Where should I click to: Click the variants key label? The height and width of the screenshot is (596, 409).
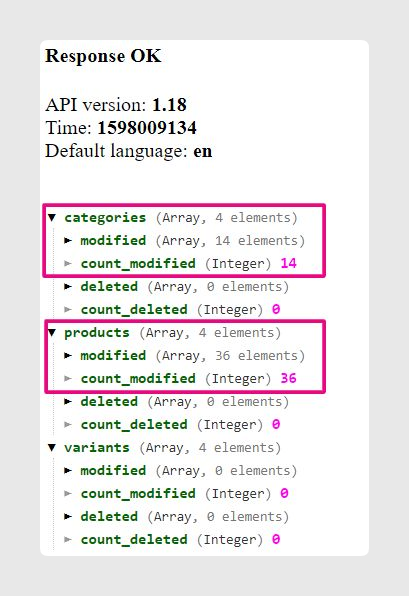click(97, 448)
